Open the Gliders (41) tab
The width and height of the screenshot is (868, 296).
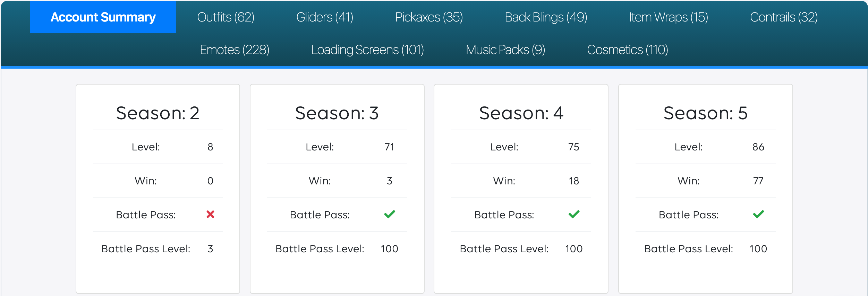click(325, 17)
